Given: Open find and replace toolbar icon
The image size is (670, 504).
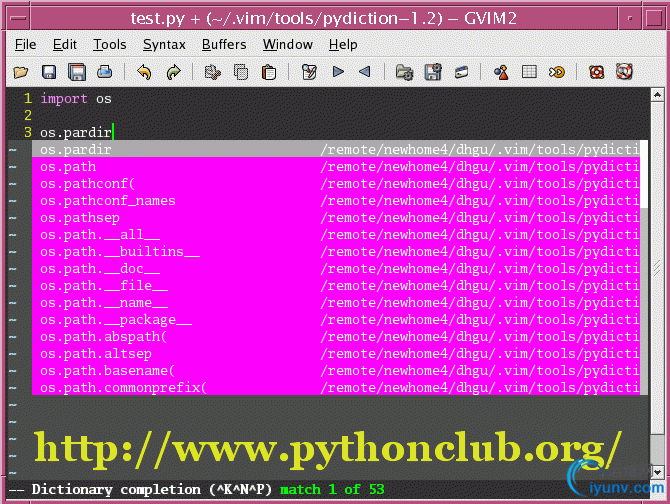Looking at the screenshot, I should 309,72.
